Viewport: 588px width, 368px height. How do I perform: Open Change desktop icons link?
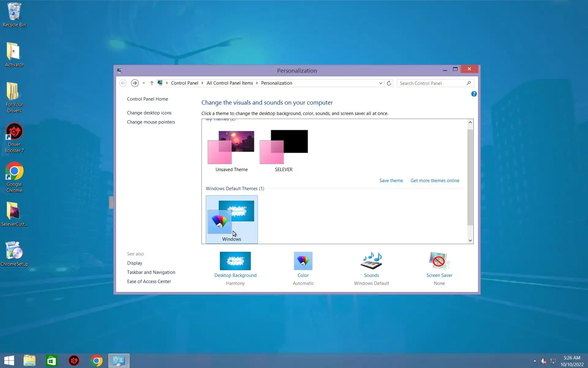pos(149,113)
